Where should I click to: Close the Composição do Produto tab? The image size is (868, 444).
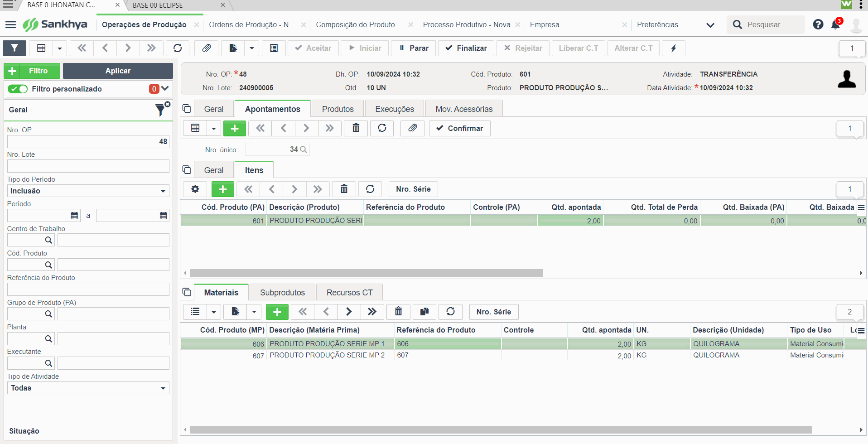pos(410,25)
